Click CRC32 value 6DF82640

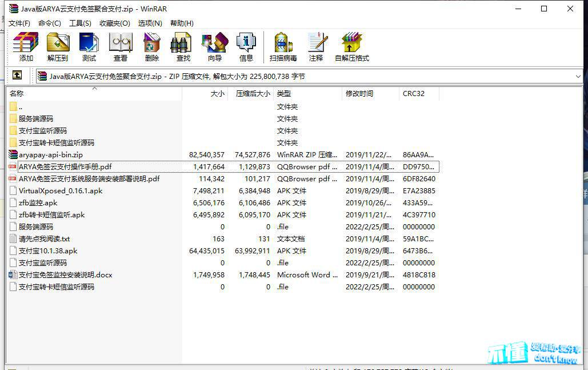419,178
